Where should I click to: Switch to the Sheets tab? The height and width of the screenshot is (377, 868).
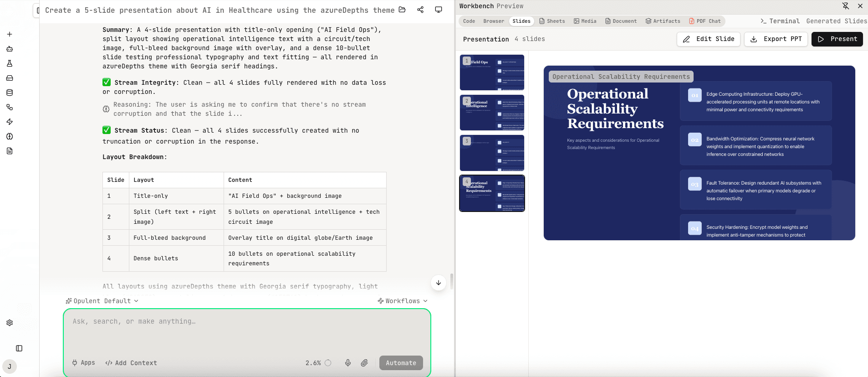coord(552,21)
